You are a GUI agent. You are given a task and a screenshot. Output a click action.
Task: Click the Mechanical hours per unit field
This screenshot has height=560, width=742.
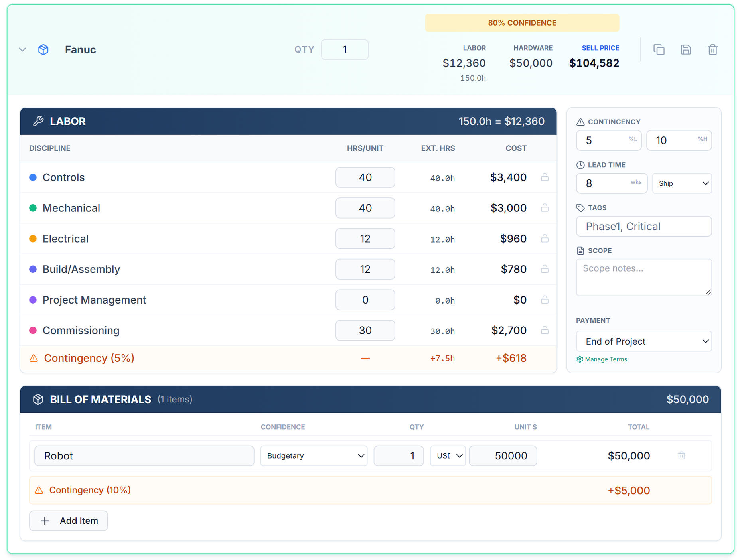point(365,208)
